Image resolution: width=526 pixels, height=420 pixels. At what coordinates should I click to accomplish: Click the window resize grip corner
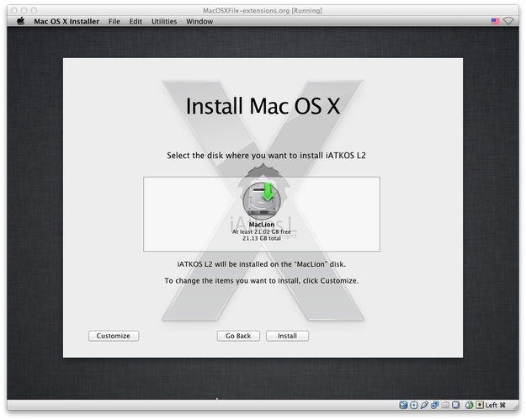pos(516,407)
